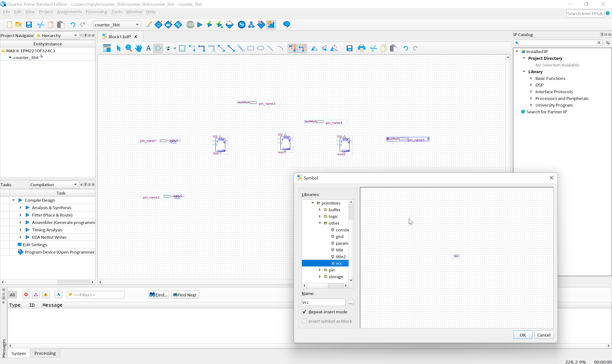Click the IP Catalog search field
The image size is (612, 364).
(x=557, y=43)
